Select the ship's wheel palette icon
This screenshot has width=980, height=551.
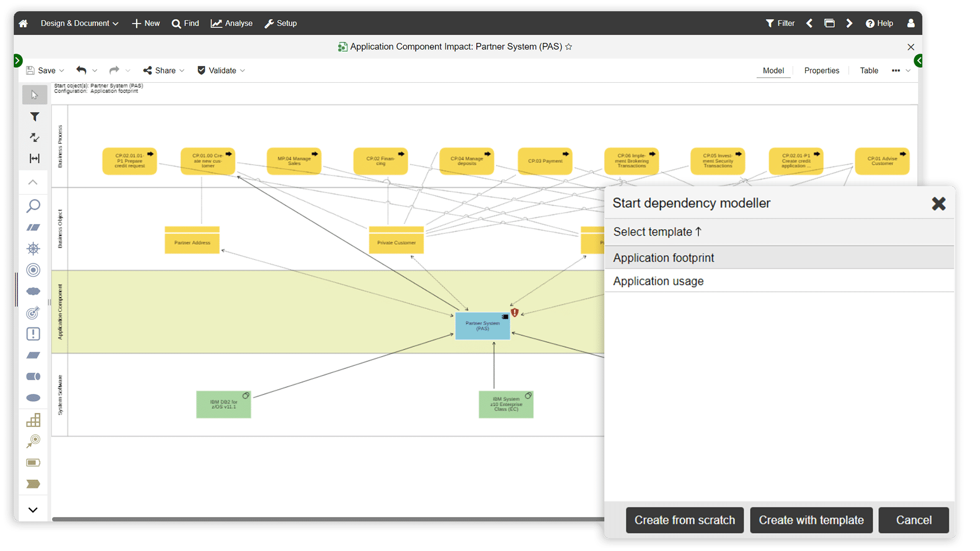point(33,248)
